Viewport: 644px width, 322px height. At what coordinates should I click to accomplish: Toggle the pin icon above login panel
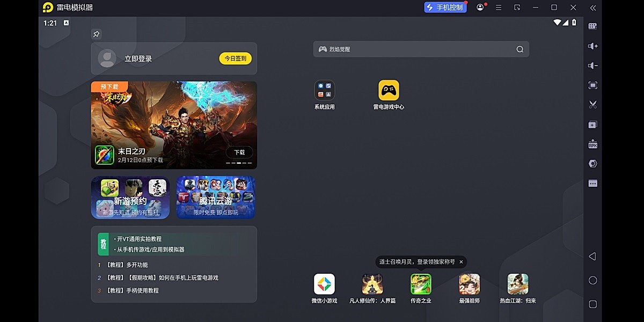click(96, 34)
